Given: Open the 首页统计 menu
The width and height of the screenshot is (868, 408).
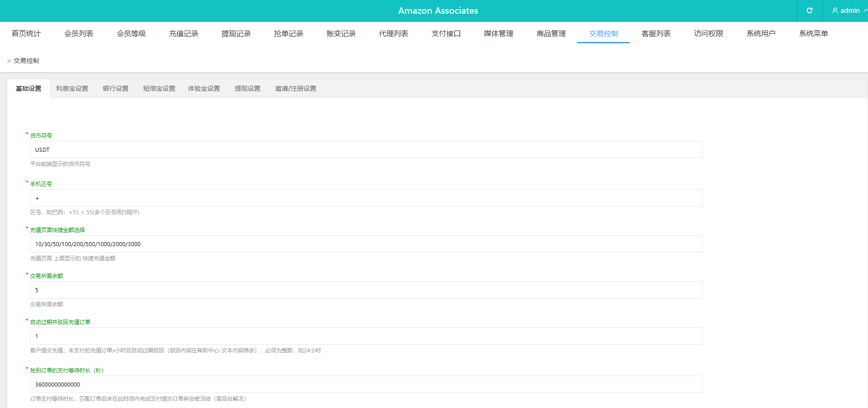Looking at the screenshot, I should 26,33.
